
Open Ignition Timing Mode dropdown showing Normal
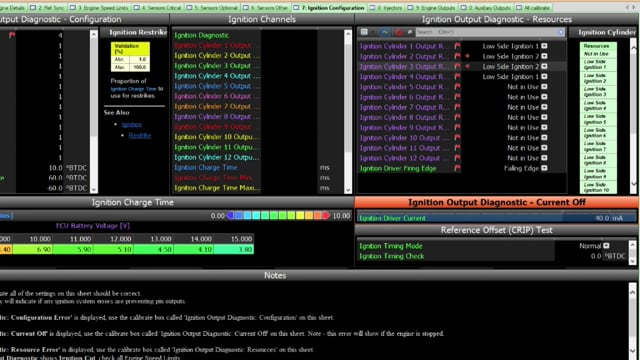pos(607,246)
